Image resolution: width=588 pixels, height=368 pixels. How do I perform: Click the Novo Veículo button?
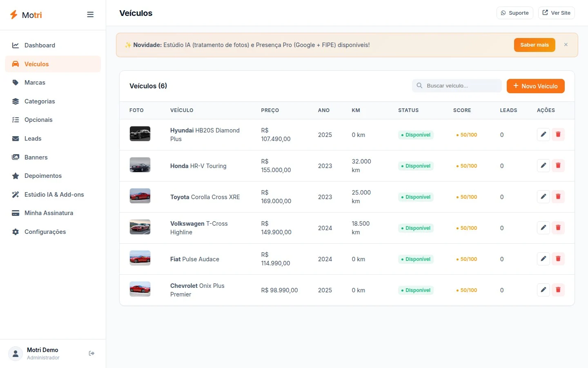[x=535, y=86]
